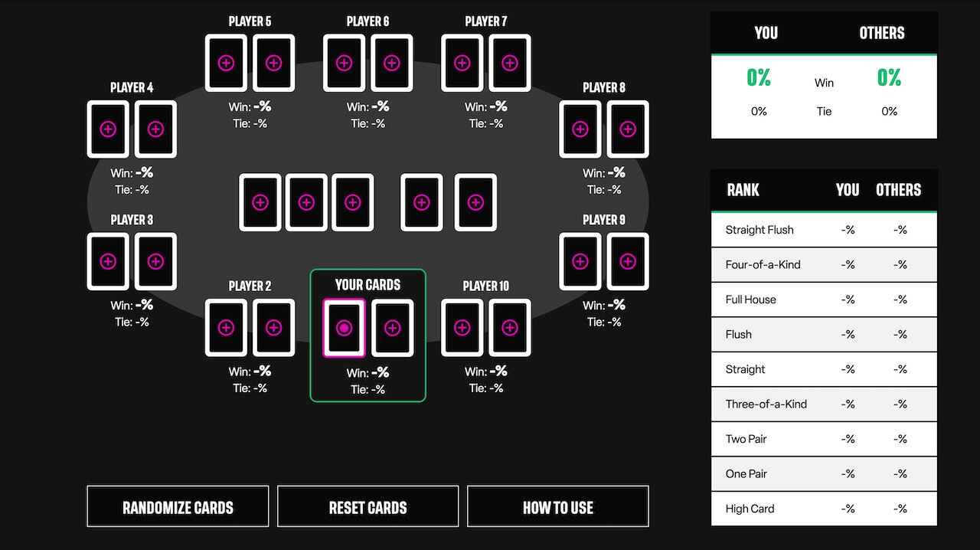Viewport: 980px width, 550px height.
Task: Add Player 6's second card
Action: [391, 63]
